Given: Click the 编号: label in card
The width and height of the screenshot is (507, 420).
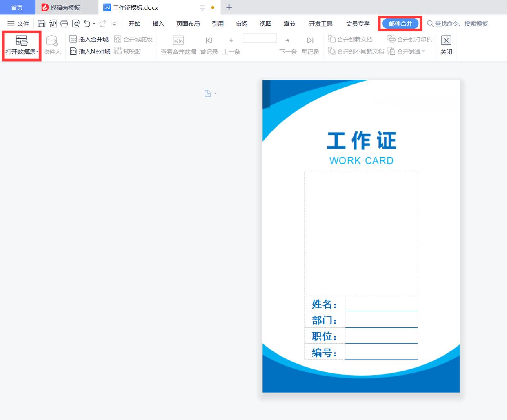Looking at the screenshot, I should click(325, 352).
